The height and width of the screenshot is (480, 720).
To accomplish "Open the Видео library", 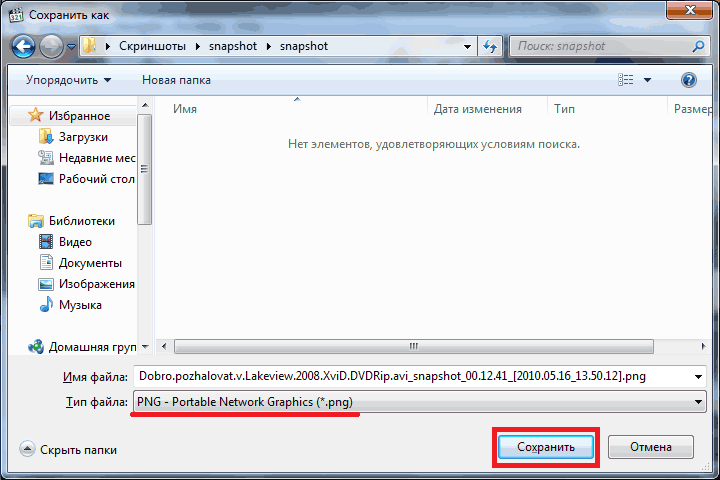I will (75, 242).
